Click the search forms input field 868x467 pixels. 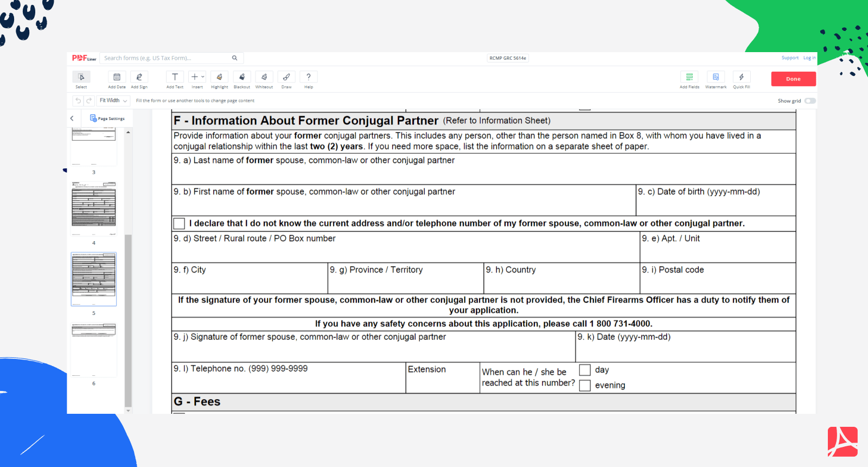pyautogui.click(x=167, y=58)
